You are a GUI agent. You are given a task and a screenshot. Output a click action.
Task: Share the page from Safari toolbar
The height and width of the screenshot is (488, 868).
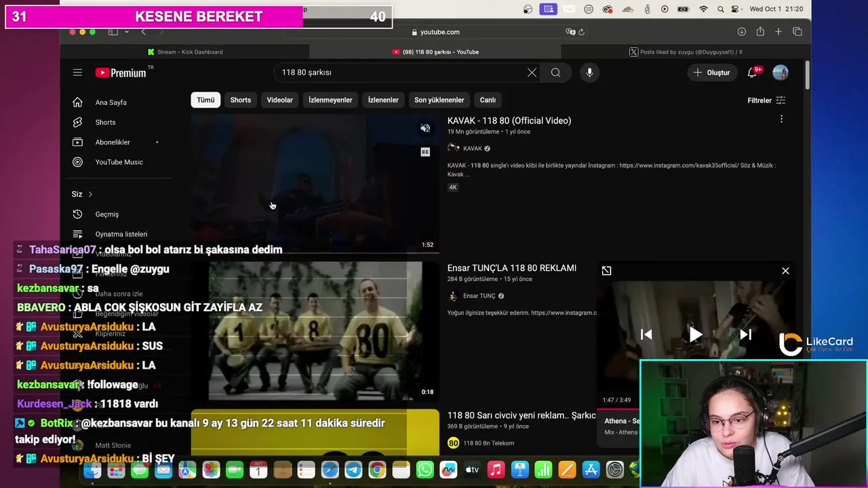pos(760,32)
